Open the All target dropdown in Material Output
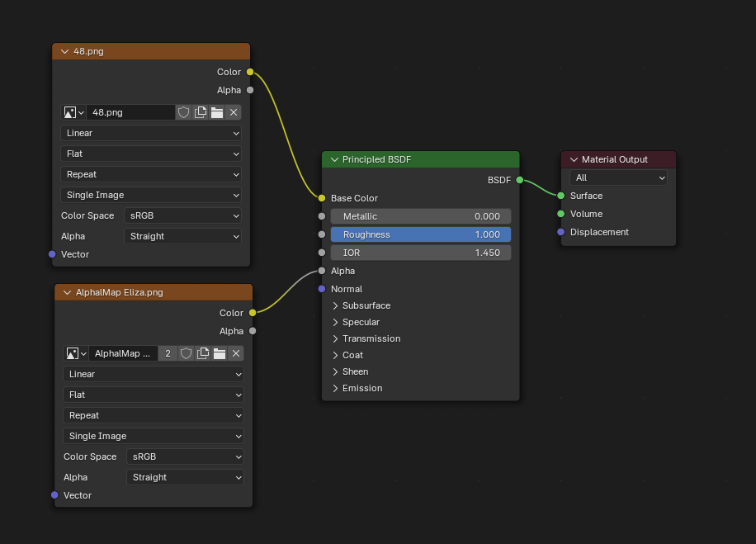Screen dimensions: 756x544 (x=618, y=177)
